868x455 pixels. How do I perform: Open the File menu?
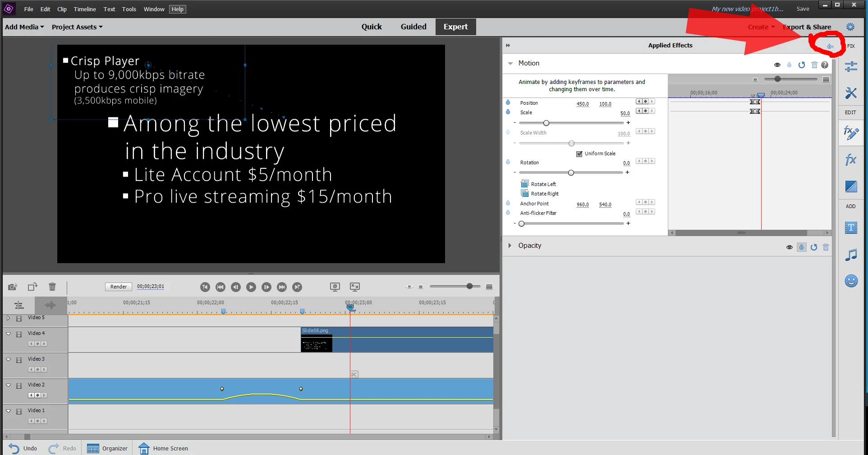click(29, 9)
